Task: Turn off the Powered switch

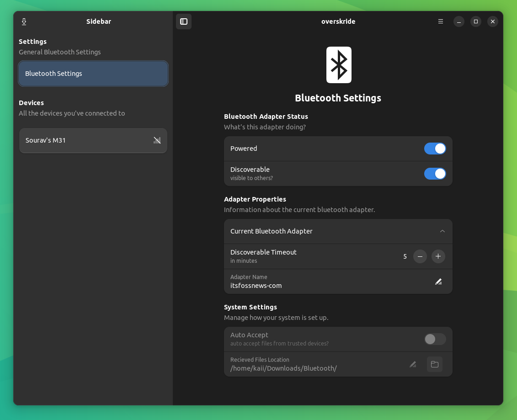Action: [x=435, y=149]
